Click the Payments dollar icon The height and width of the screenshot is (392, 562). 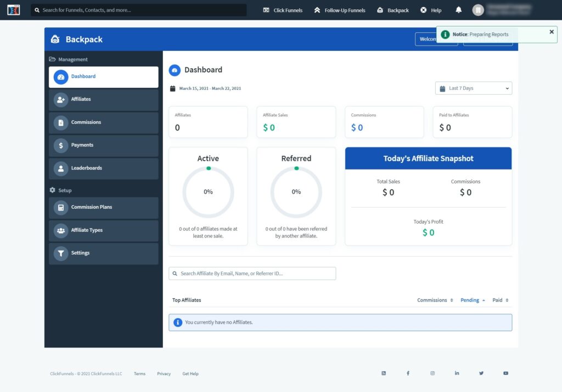pyautogui.click(x=61, y=145)
